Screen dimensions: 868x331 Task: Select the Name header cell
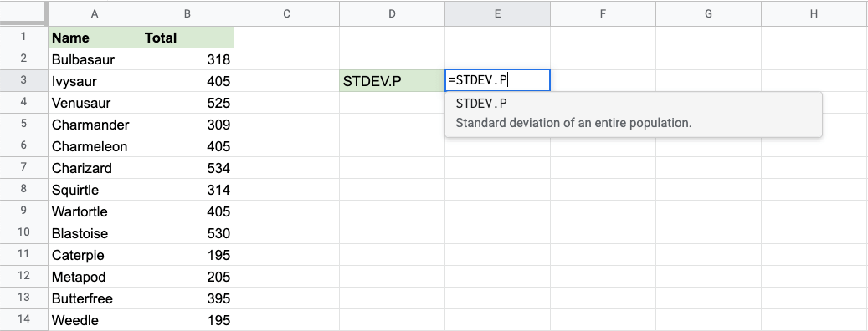tap(95, 38)
